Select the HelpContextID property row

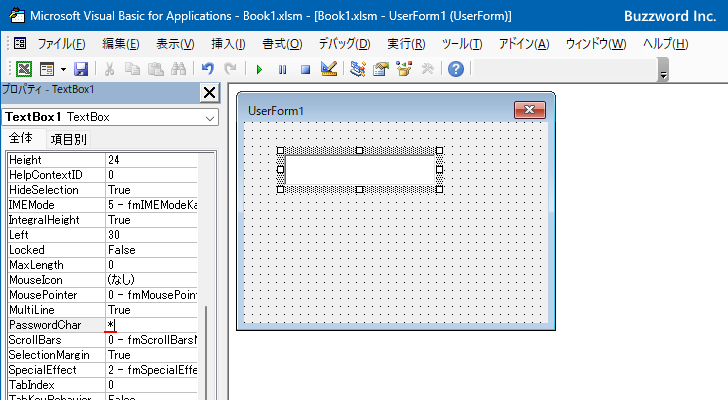[x=103, y=175]
